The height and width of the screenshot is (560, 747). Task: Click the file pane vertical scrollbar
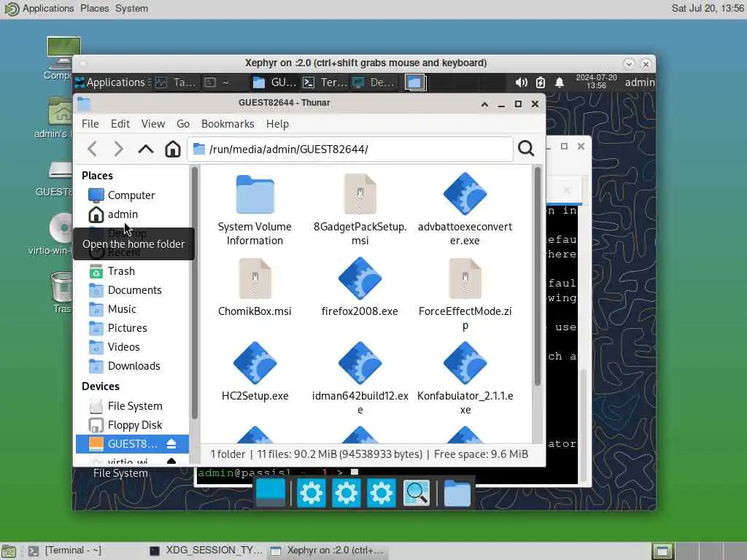538,276
